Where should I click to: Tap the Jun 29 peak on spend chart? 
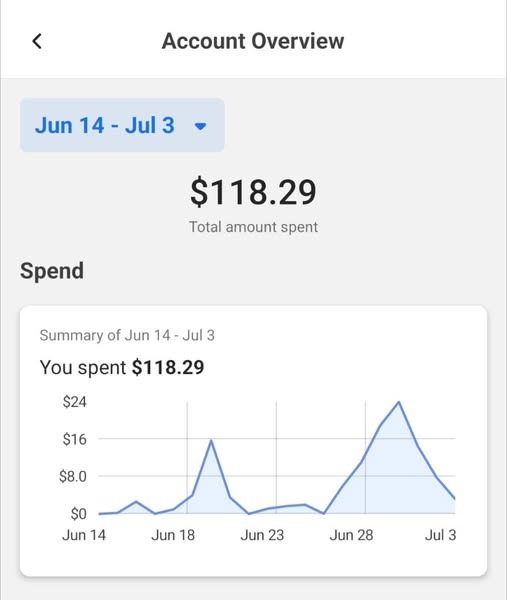point(399,402)
